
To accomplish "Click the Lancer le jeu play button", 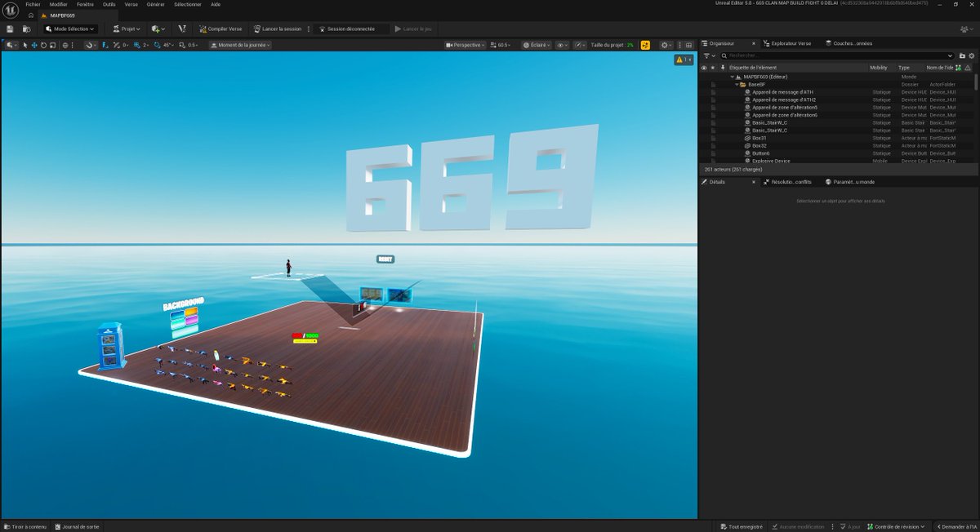I will click(413, 29).
